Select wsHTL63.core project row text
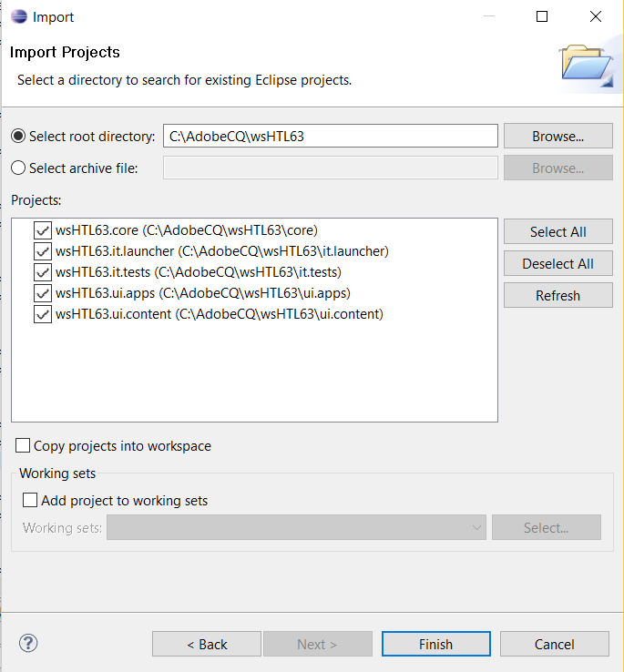The width and height of the screenshot is (624, 672). pos(187,230)
